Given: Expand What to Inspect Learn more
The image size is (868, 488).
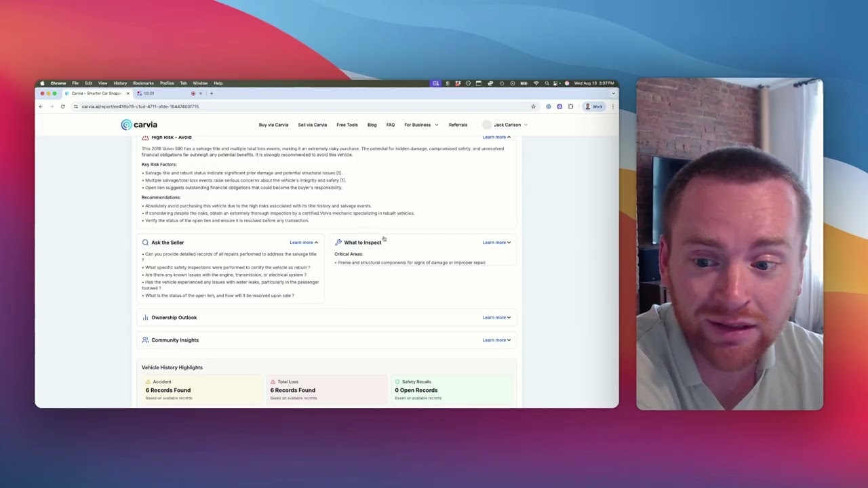Looking at the screenshot, I should click(496, 243).
